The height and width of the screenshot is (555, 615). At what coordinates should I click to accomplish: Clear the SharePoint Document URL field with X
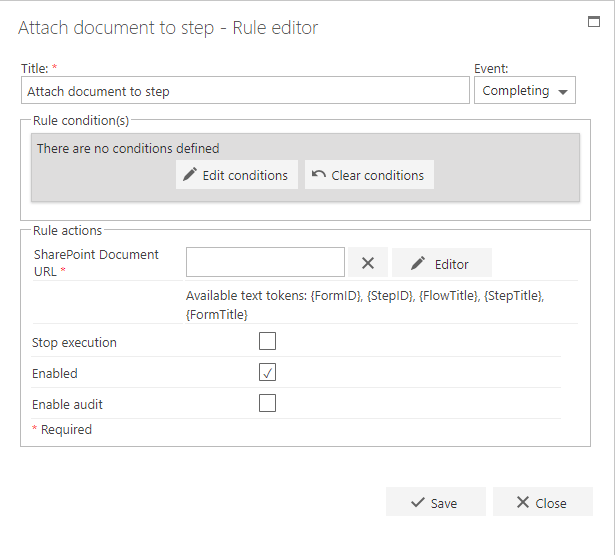[368, 262]
